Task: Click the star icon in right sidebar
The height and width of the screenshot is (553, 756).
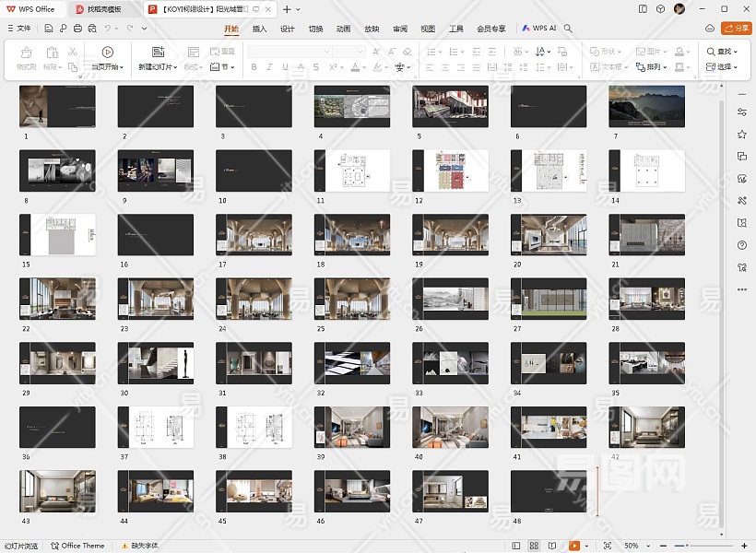Action: tap(742, 135)
